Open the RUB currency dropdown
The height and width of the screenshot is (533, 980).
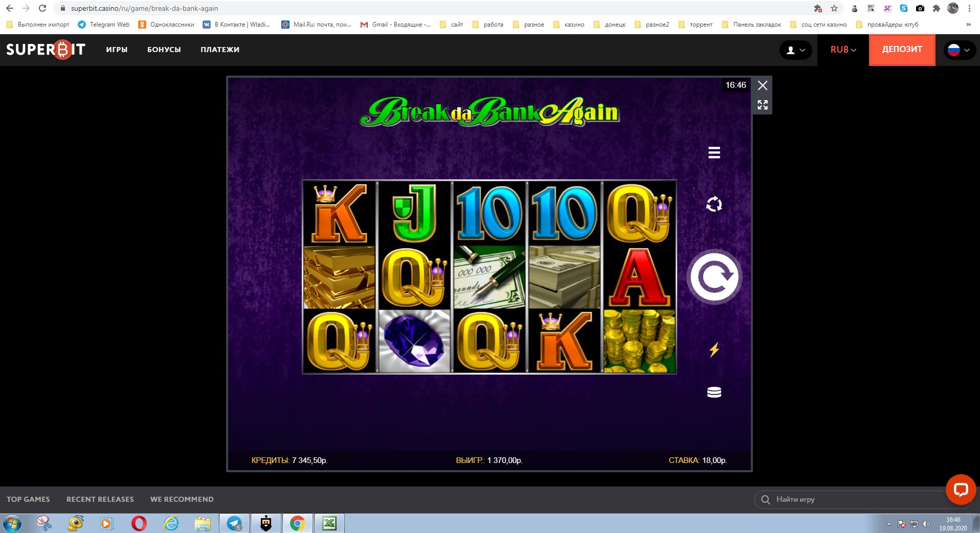[x=843, y=50]
